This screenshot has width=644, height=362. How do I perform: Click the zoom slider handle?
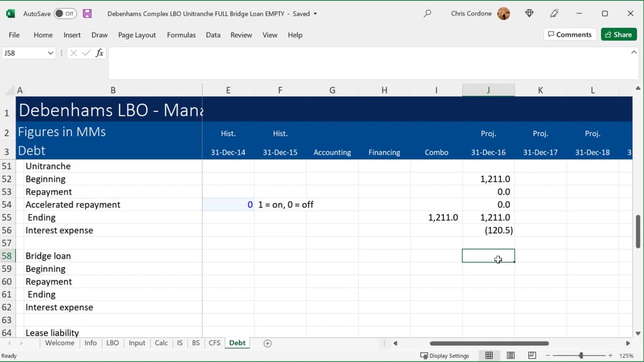(x=581, y=356)
